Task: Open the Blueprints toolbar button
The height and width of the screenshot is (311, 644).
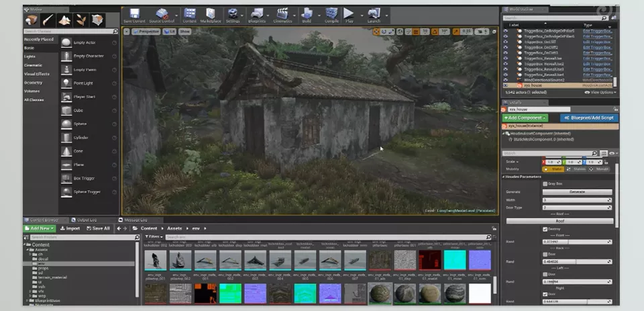Action: pos(257,15)
